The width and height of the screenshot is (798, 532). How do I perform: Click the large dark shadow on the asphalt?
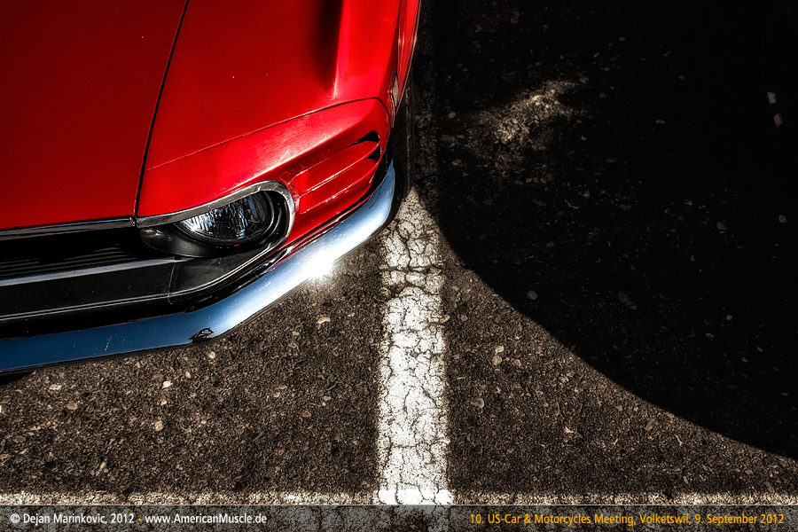coord(638,266)
